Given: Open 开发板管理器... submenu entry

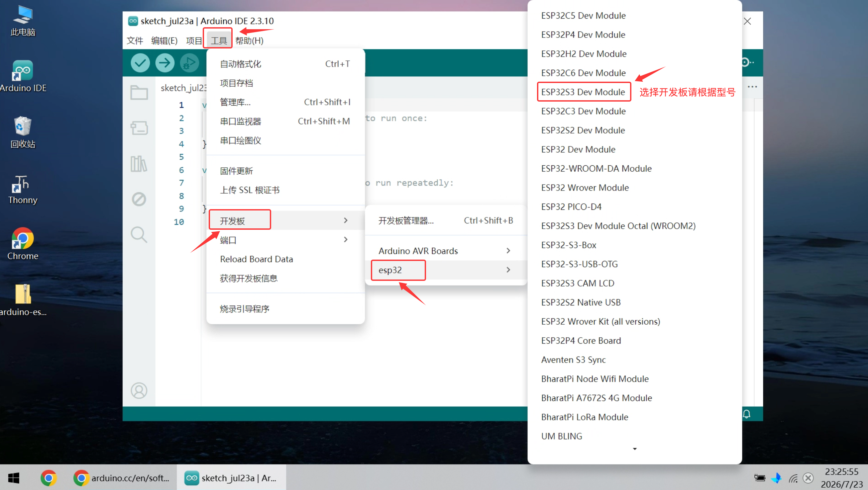Looking at the screenshot, I should 446,220.
